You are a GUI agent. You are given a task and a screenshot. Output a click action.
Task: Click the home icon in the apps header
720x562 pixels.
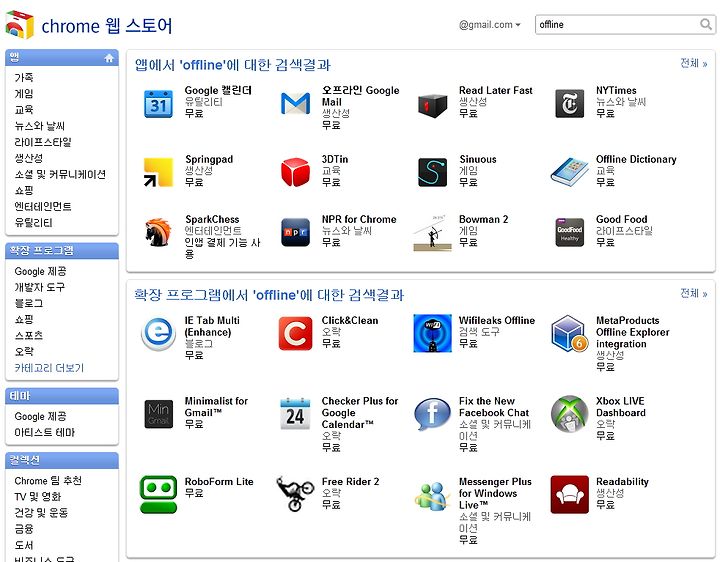[109, 58]
